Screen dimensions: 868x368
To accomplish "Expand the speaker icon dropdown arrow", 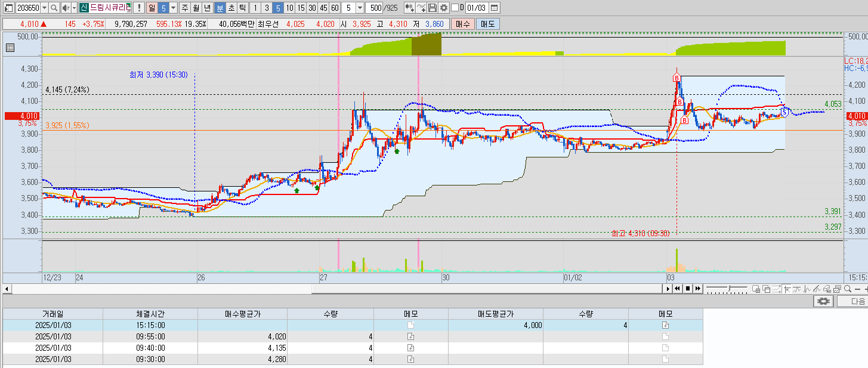I will point(74,8).
